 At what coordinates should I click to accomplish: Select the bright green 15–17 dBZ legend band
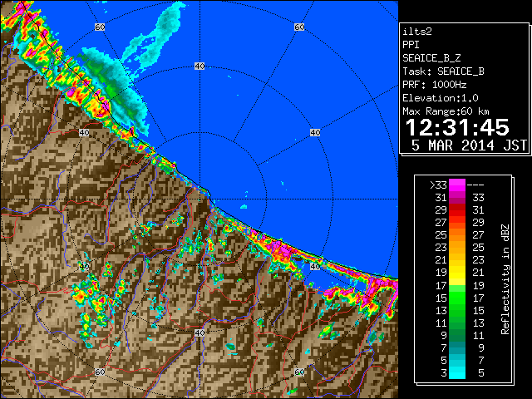[x=457, y=298]
